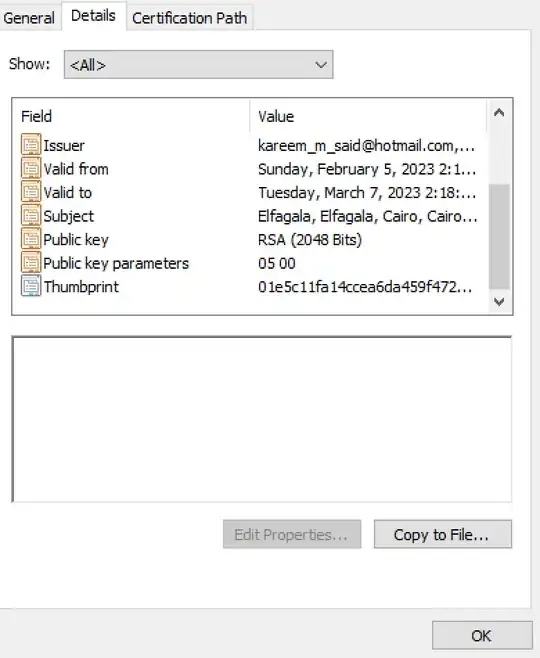This screenshot has width=540, height=658.
Task: Click the scroll up arrow in field list
Action: click(499, 112)
